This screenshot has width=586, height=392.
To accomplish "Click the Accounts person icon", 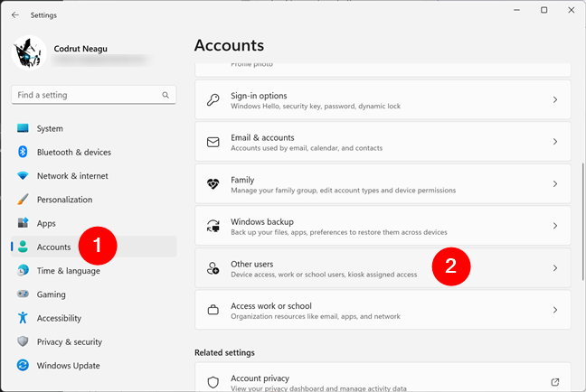I will (23, 247).
